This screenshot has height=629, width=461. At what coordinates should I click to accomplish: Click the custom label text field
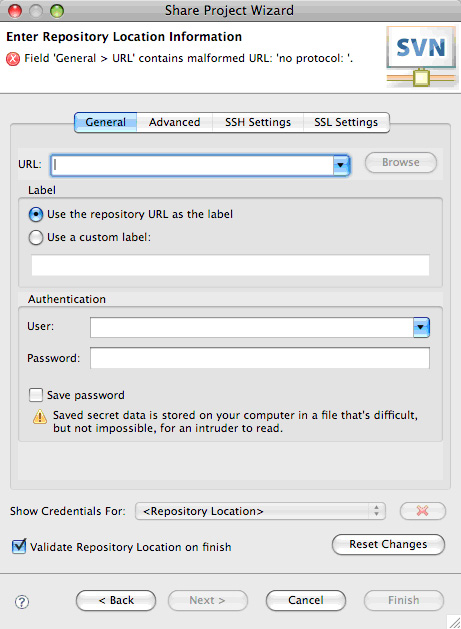click(230, 265)
